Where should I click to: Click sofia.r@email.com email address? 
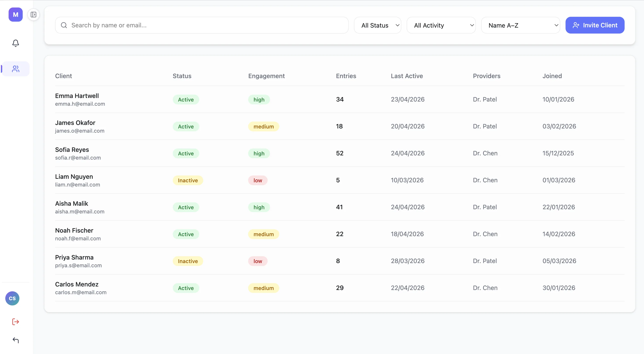tap(78, 158)
